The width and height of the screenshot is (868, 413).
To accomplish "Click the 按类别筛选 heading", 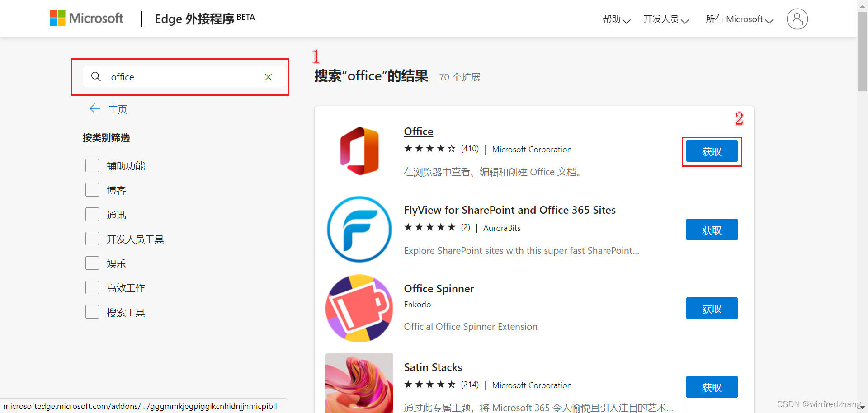I will coord(106,138).
